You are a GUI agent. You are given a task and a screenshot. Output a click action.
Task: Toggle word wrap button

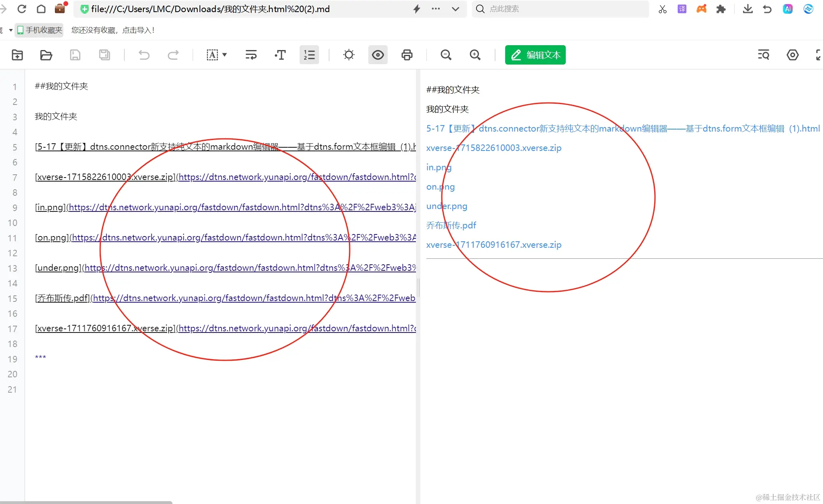click(x=251, y=55)
